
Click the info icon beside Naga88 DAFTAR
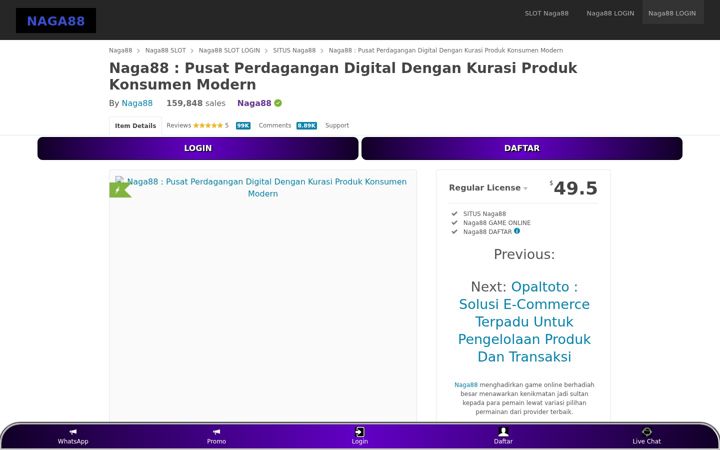pyautogui.click(x=517, y=231)
